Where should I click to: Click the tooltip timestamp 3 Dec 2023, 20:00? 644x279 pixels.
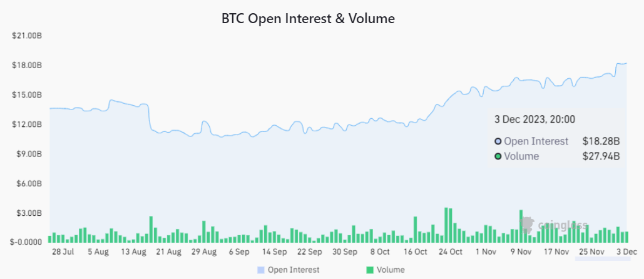tap(534, 119)
